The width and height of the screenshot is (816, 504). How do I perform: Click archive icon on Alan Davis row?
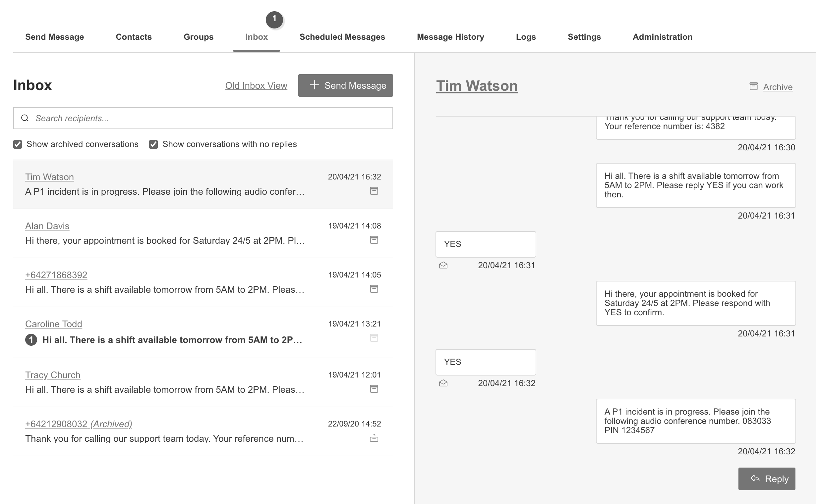click(374, 240)
